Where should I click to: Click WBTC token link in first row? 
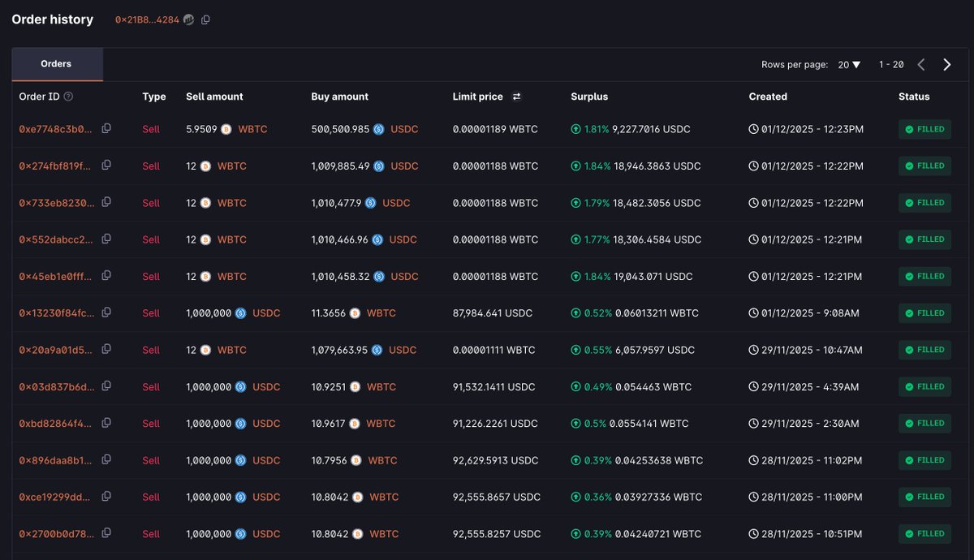point(252,129)
